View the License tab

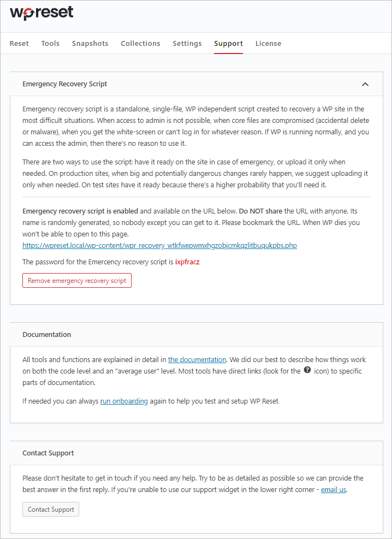tap(268, 43)
